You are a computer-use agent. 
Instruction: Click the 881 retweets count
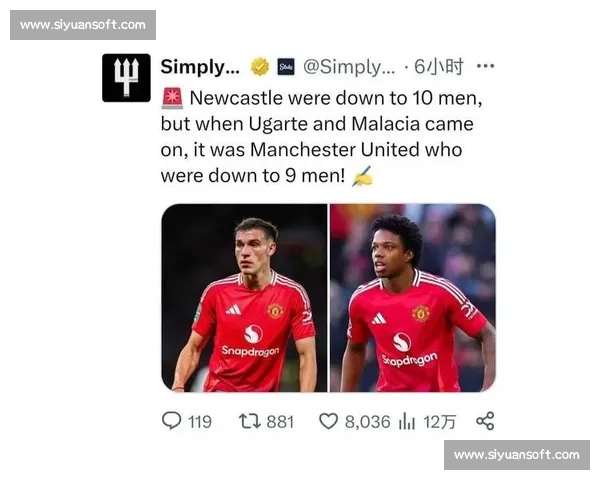[x=280, y=422]
